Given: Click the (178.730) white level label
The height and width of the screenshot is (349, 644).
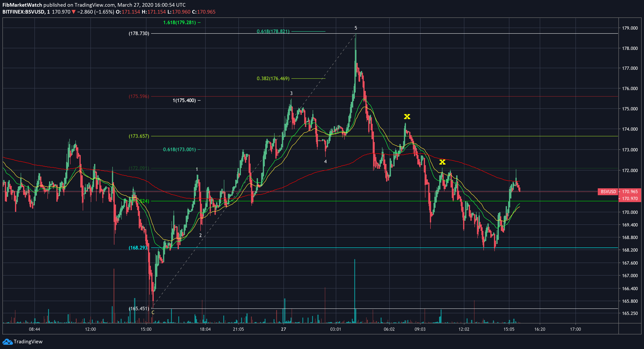Looking at the screenshot, I should click(x=139, y=33).
